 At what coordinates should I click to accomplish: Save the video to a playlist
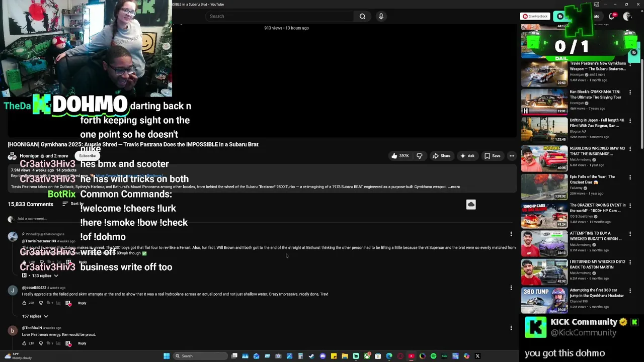point(493,156)
